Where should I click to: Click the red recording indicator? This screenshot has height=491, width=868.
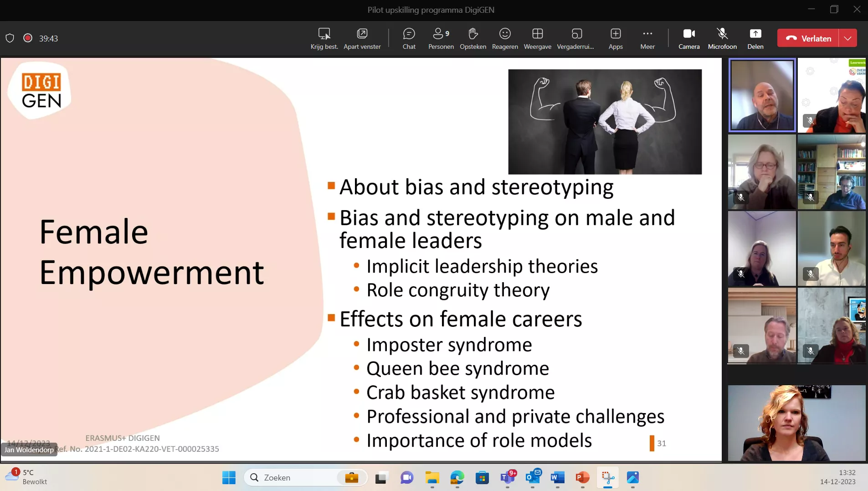(x=28, y=38)
